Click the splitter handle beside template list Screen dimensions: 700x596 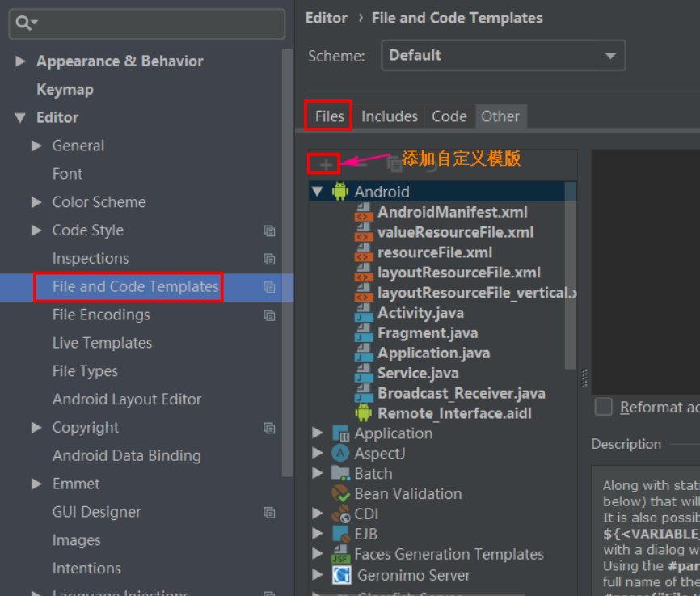click(x=584, y=378)
